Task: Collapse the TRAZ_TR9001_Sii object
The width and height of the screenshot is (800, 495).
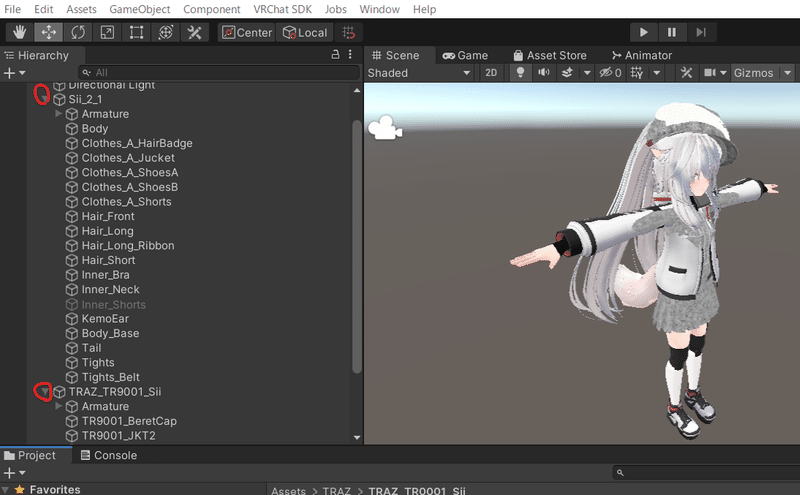Action: pos(45,391)
